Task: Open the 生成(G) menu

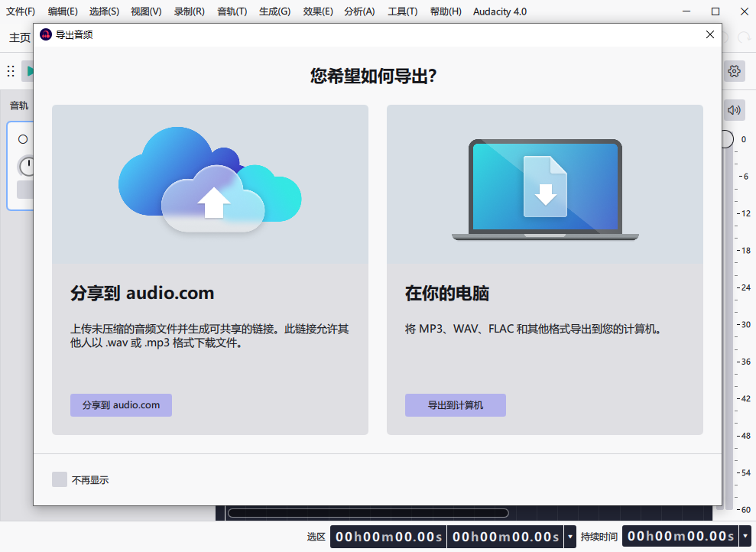Action: [275, 11]
